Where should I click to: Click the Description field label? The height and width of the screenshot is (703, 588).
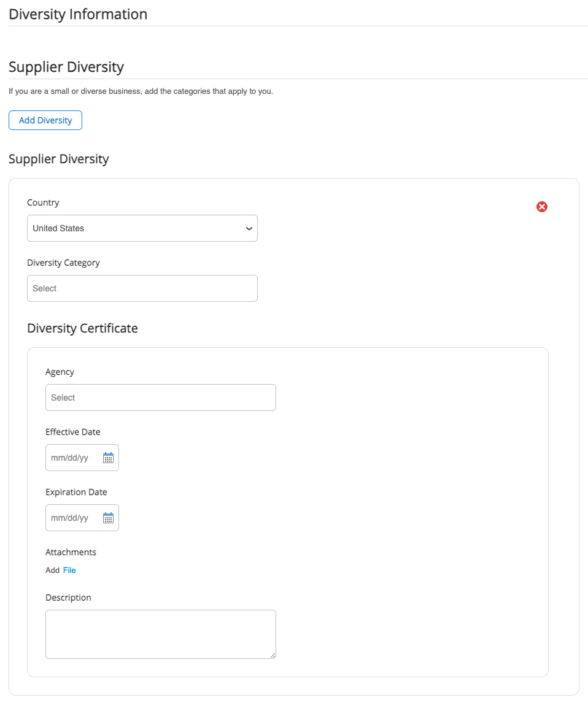click(x=68, y=597)
